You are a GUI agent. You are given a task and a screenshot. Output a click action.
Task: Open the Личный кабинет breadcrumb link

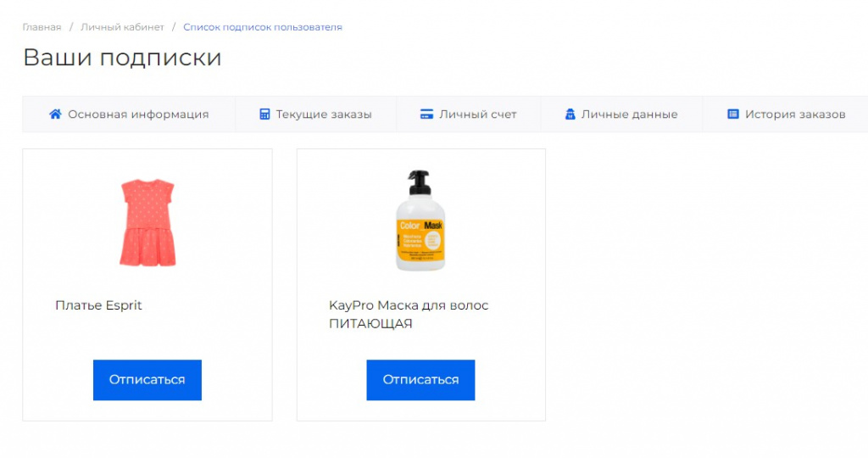pyautogui.click(x=122, y=27)
